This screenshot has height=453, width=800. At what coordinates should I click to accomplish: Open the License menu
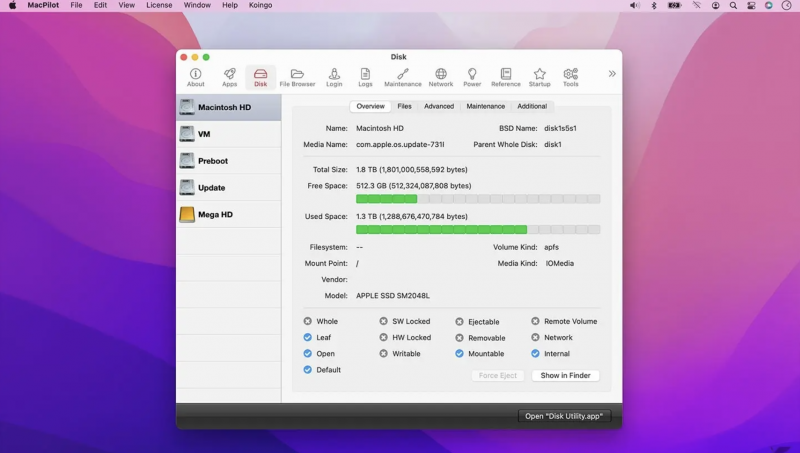pyautogui.click(x=159, y=5)
